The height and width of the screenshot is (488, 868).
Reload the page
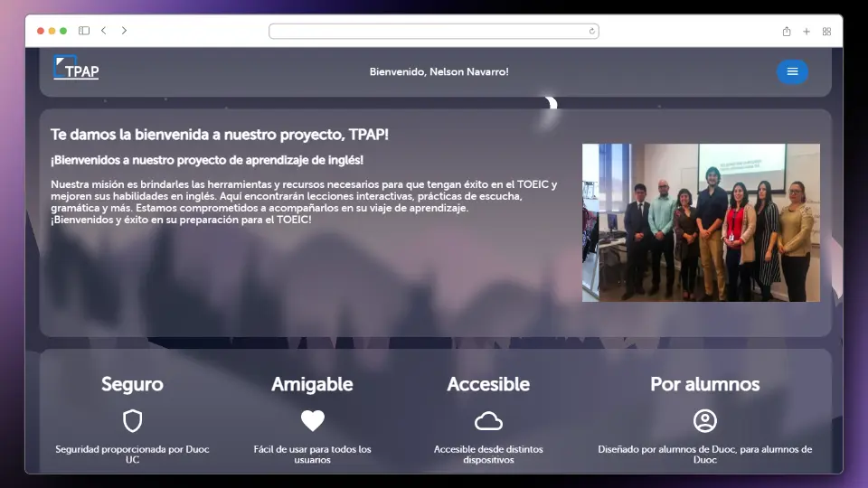pos(591,31)
